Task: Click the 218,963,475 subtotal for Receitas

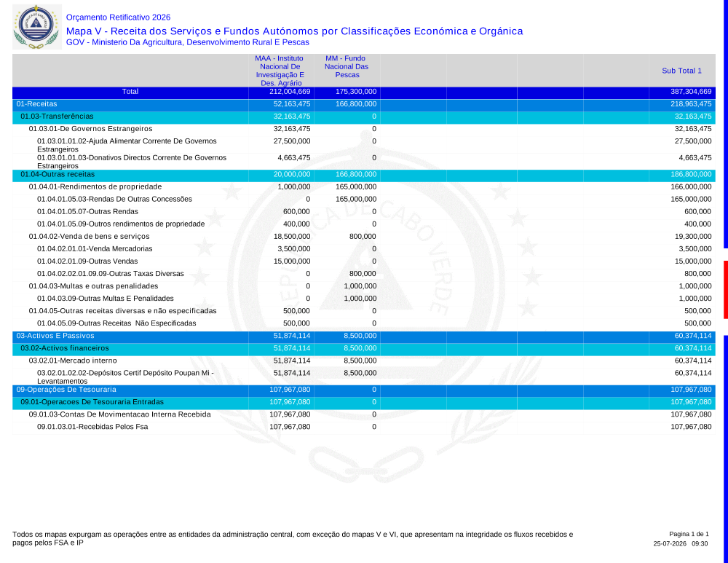Action: click(x=691, y=104)
